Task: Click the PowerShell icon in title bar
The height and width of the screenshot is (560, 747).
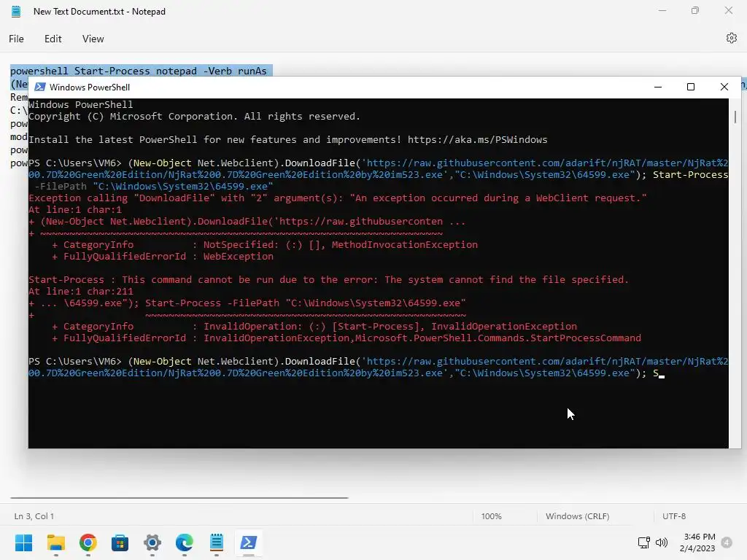Action: tap(40, 87)
